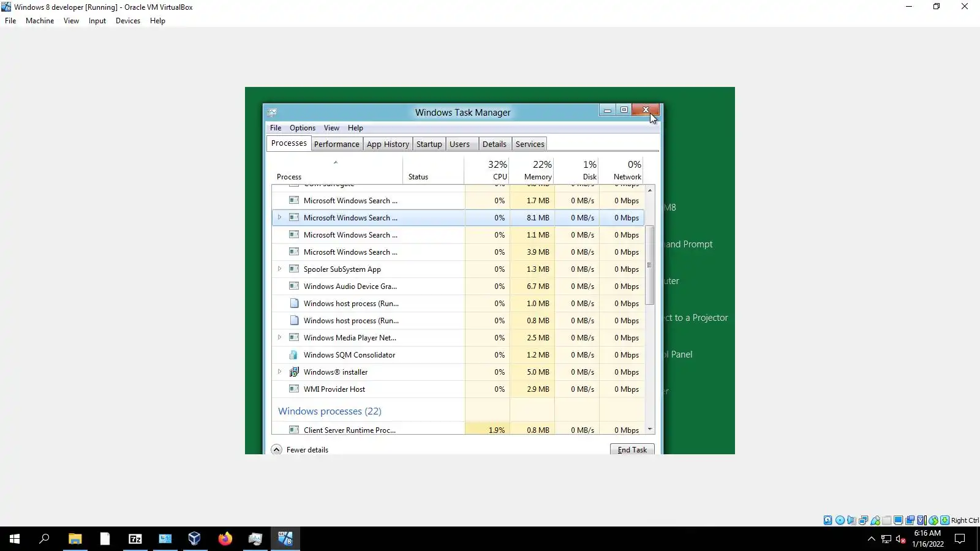Click the process list scroll-up arrow
The image size is (980, 551).
pyautogui.click(x=650, y=190)
